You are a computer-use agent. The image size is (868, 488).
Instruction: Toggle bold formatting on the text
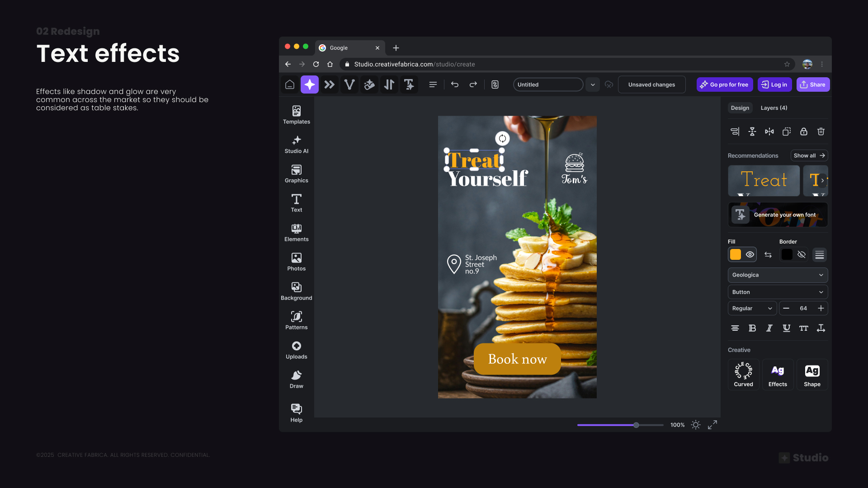752,328
